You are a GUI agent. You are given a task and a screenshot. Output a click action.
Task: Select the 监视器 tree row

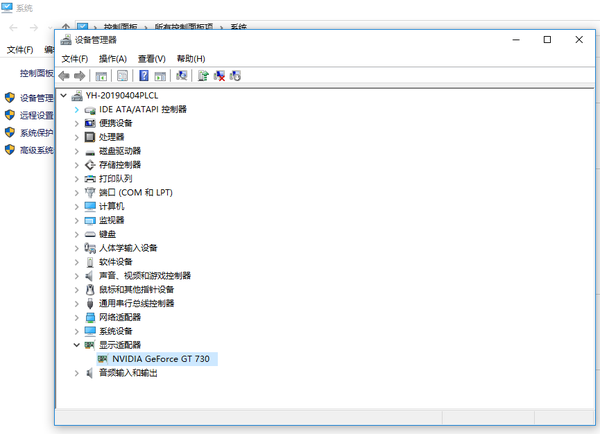(x=111, y=220)
